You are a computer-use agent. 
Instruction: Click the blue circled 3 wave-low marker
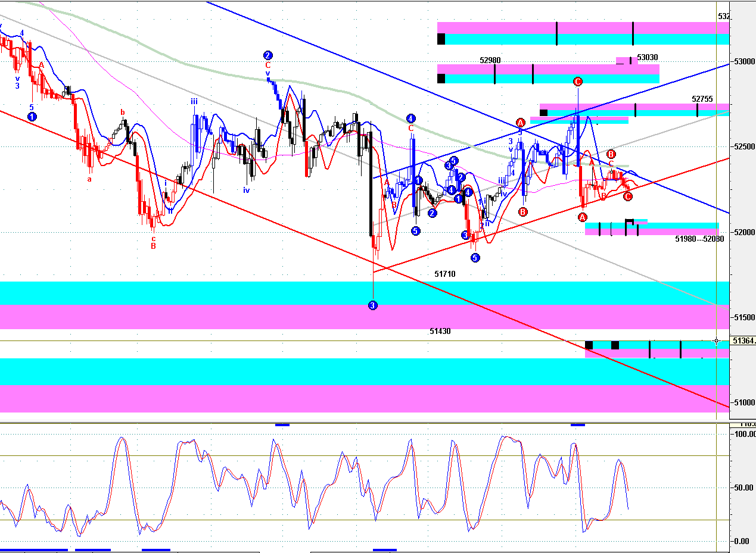[x=373, y=305]
